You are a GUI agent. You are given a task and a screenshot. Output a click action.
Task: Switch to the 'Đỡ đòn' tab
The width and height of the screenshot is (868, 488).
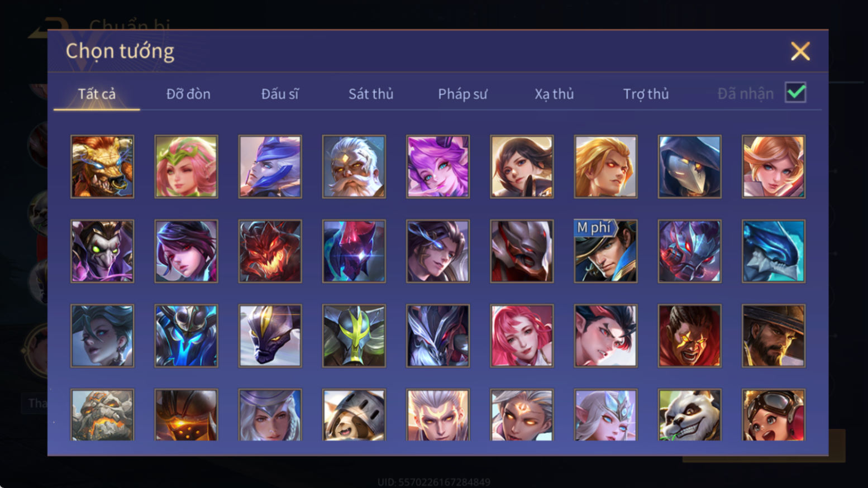(x=188, y=94)
